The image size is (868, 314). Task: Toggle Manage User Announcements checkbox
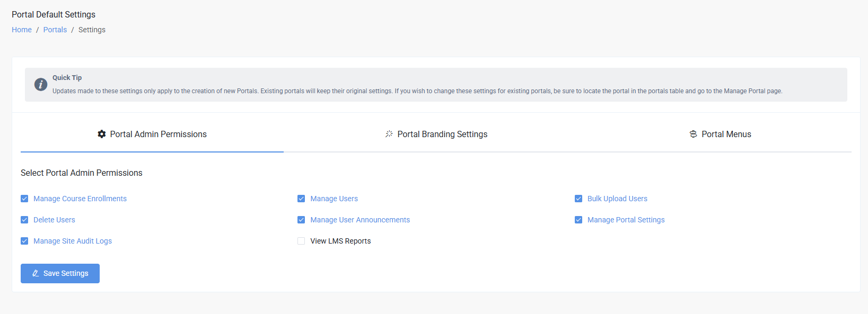click(x=301, y=220)
